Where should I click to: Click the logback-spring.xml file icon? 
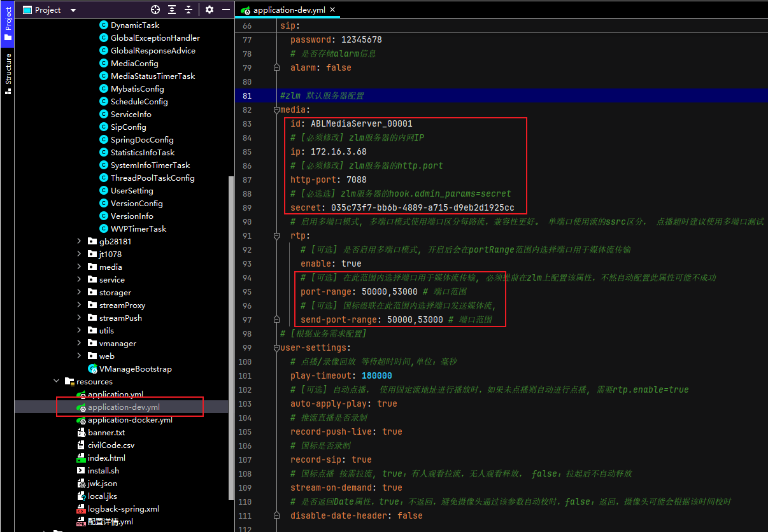pyautogui.click(x=81, y=508)
